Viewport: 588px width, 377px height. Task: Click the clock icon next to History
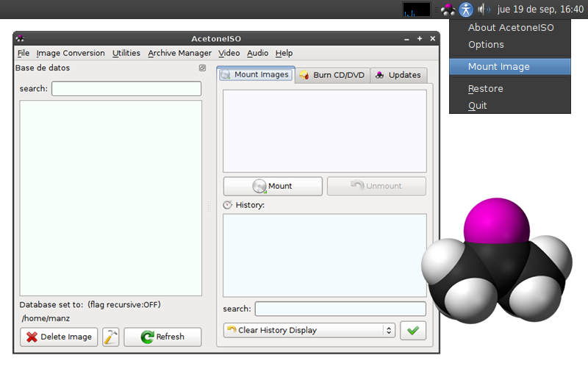coord(228,205)
